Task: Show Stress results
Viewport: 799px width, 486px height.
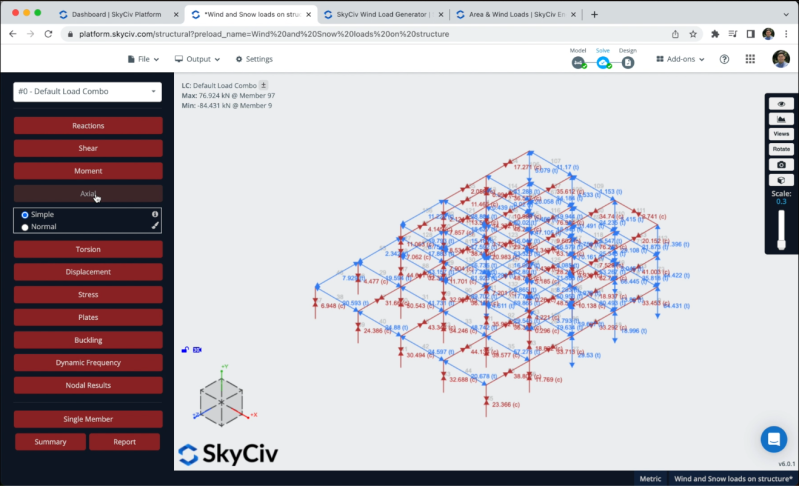Action: pos(88,295)
